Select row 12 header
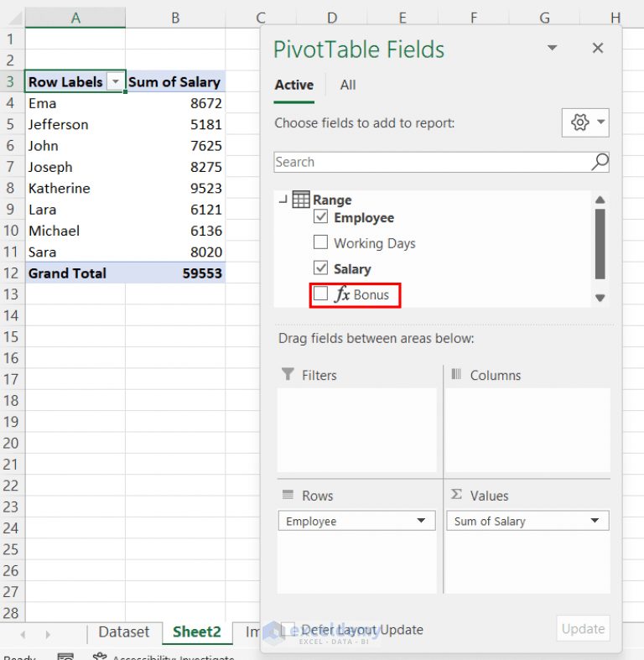 coord(12,273)
